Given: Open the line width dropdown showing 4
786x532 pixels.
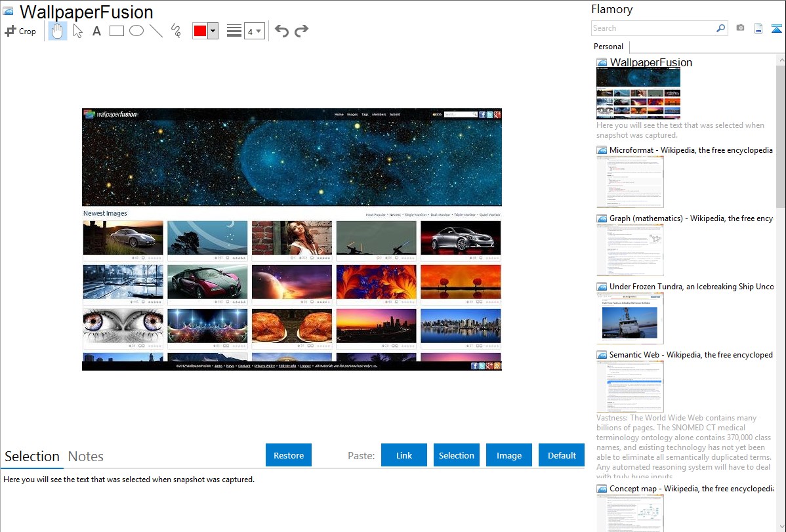Looking at the screenshot, I should (254, 31).
